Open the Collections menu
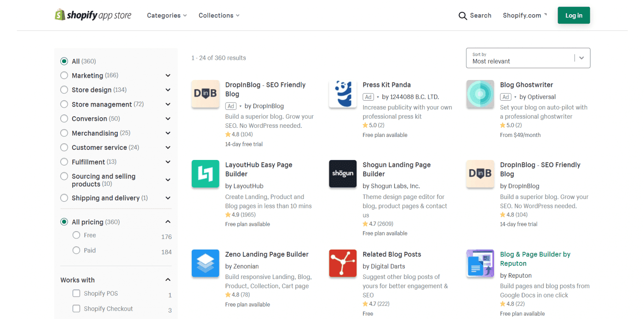 coord(219,16)
